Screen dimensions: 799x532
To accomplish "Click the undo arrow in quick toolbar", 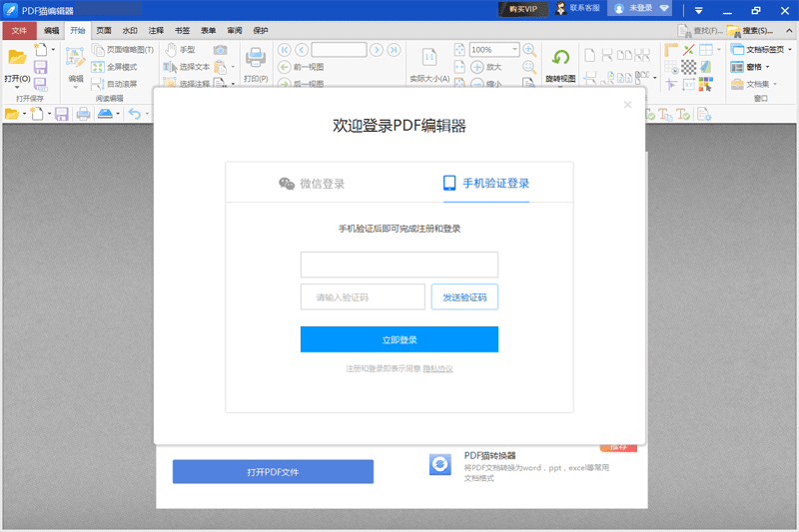I will click(134, 114).
